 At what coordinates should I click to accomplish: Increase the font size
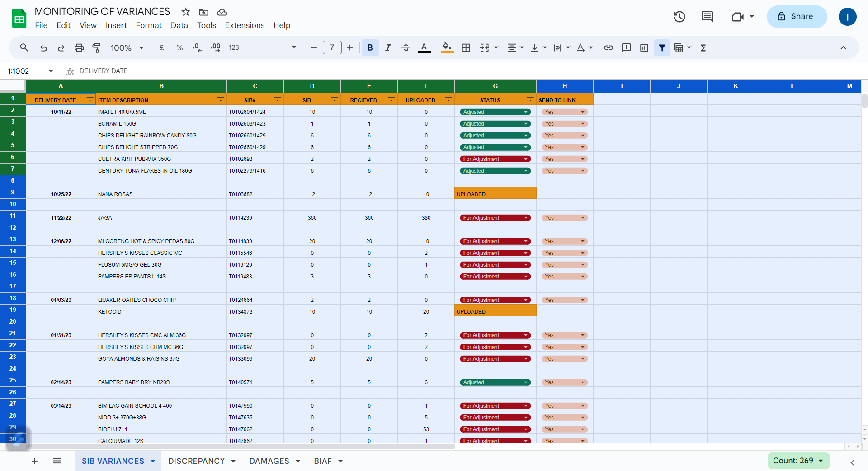click(x=350, y=47)
